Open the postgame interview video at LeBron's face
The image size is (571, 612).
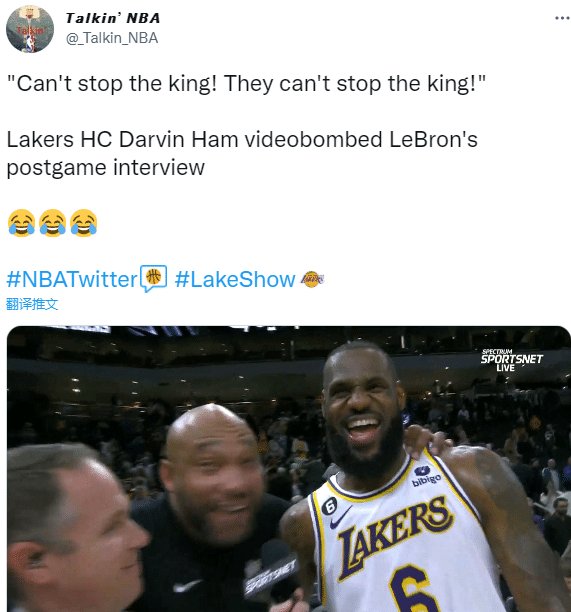[363, 410]
